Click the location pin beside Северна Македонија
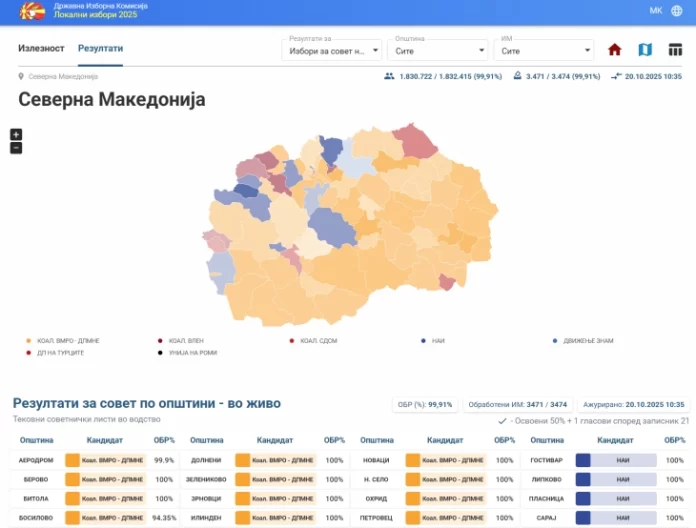696x528 pixels. pos(21,77)
